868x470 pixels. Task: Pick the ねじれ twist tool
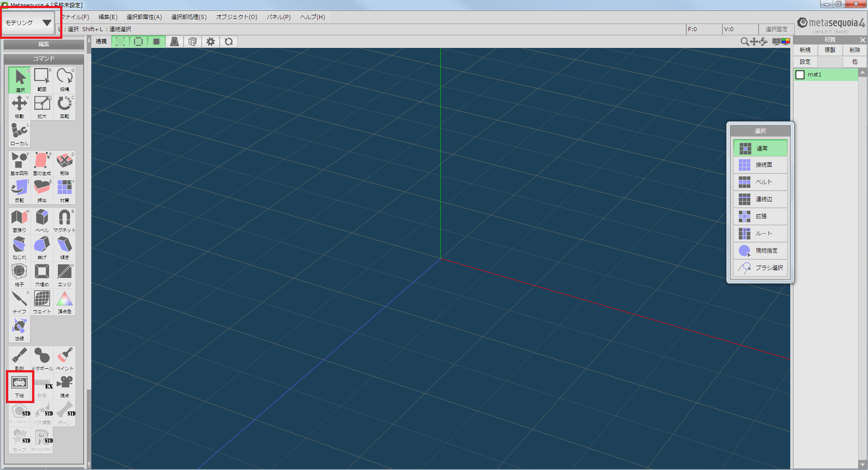tap(19, 248)
